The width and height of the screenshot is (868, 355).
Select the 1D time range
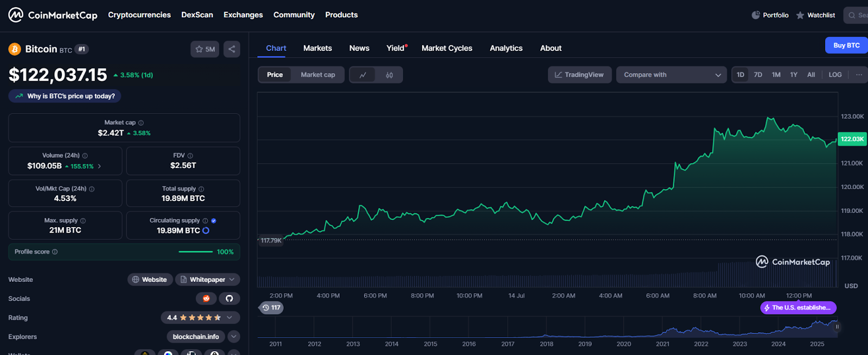pos(741,75)
